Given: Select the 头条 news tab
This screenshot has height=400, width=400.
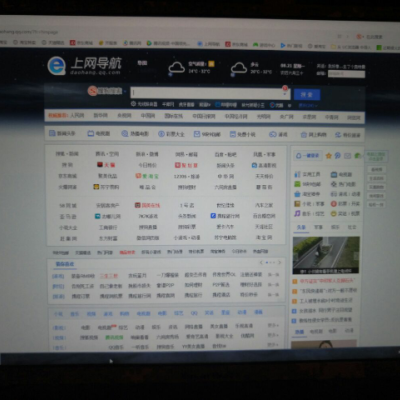Looking at the screenshot, I should tap(301, 227).
